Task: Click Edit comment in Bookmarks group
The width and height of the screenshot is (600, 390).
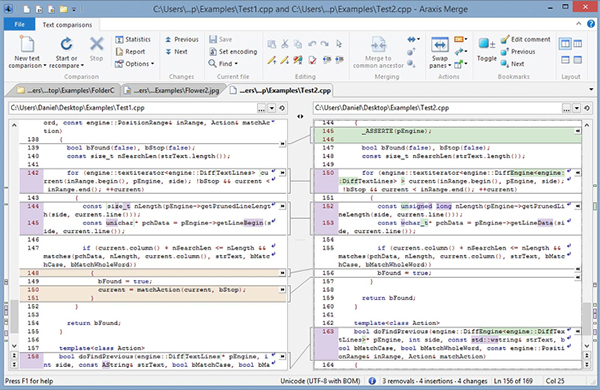Action: tap(525, 39)
